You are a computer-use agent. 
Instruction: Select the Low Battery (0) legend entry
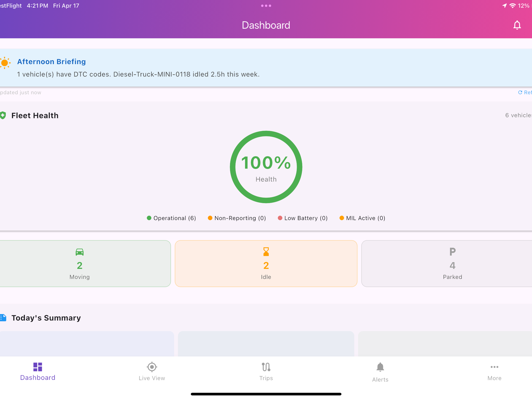point(303,218)
